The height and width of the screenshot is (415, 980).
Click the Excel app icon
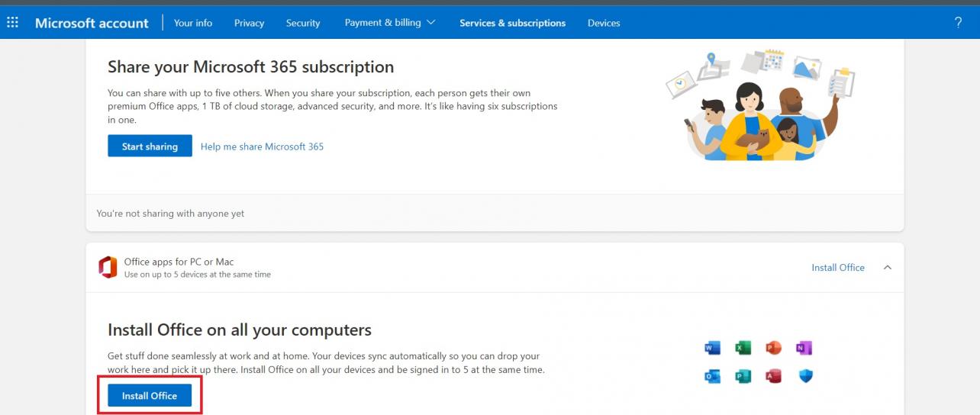pos(743,348)
